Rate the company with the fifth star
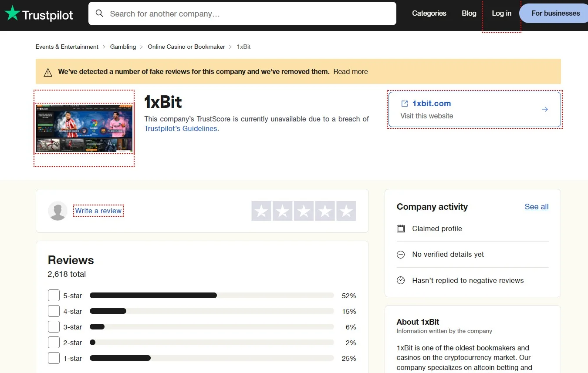This screenshot has width=588, height=373. pyautogui.click(x=346, y=211)
